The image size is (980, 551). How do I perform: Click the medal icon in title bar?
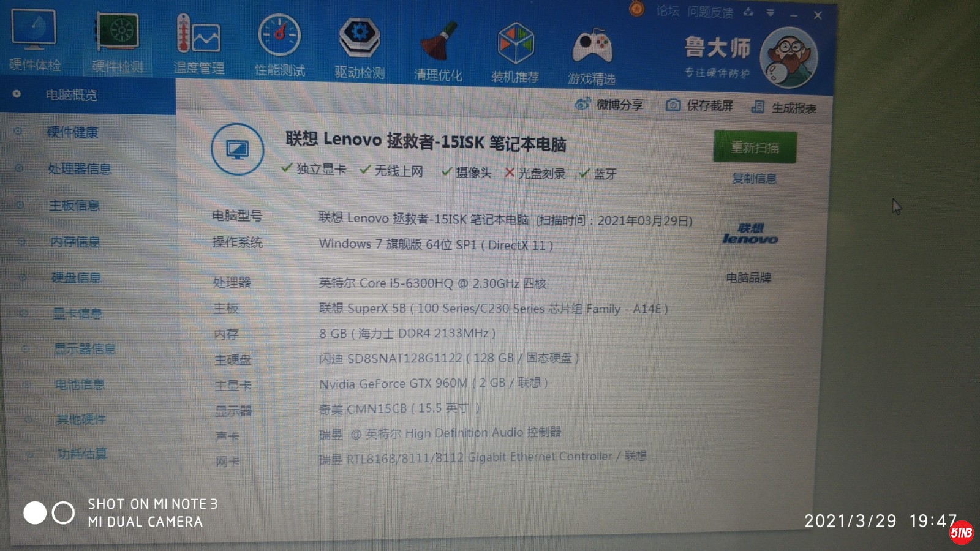637,9
